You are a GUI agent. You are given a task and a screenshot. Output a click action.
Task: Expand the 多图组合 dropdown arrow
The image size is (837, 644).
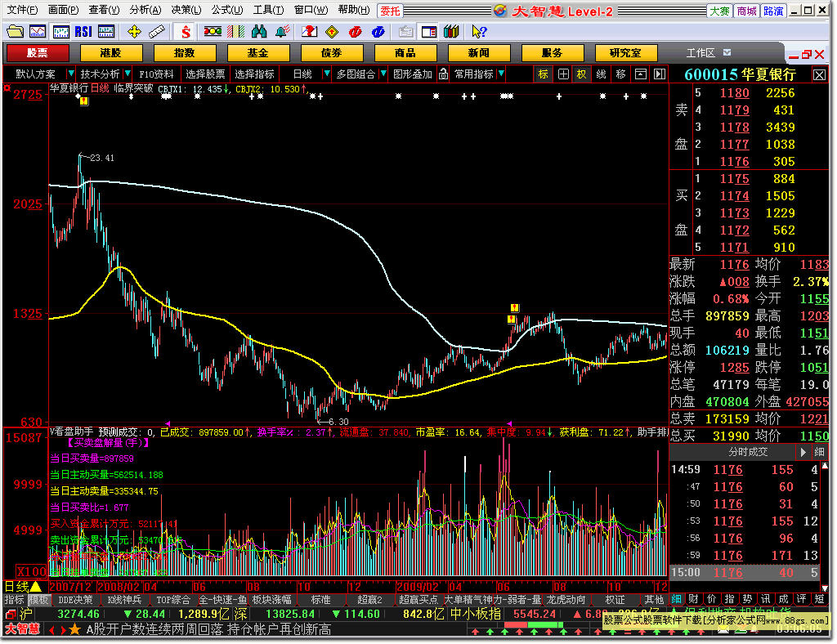pos(383,74)
